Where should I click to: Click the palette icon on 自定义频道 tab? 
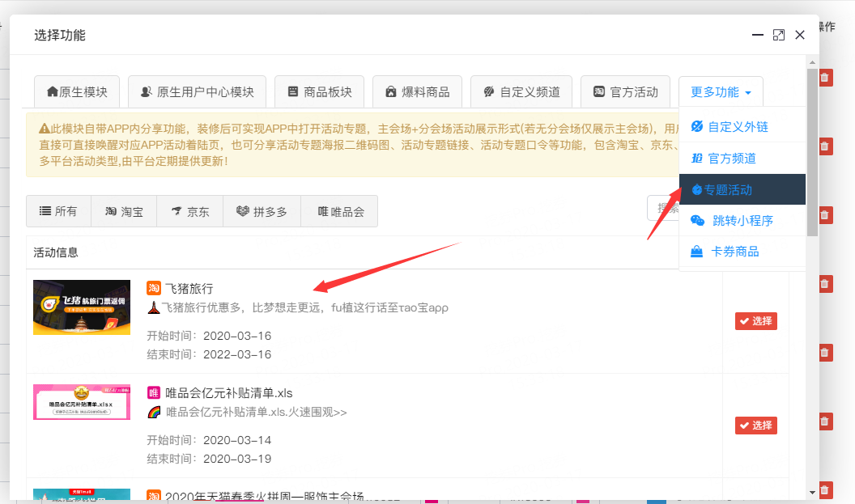pos(488,91)
